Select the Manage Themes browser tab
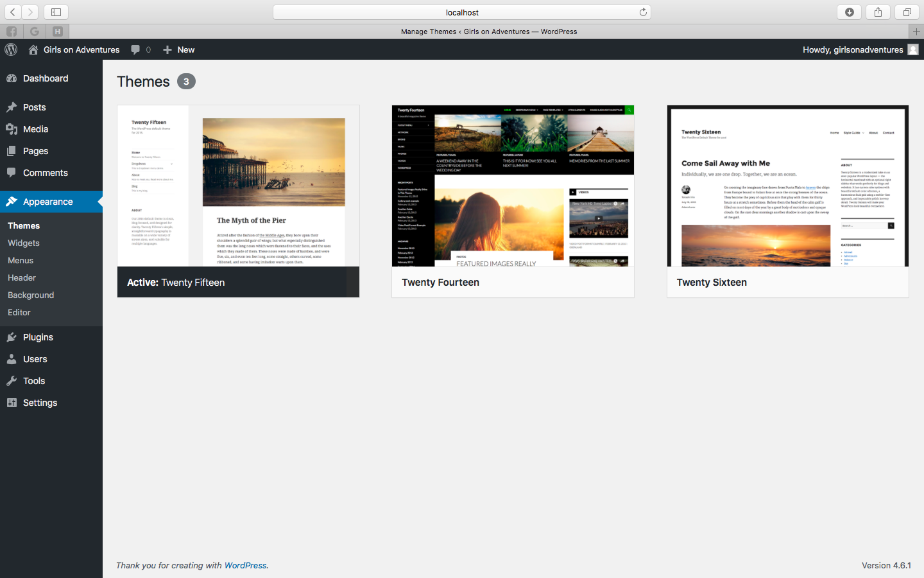 [489, 31]
